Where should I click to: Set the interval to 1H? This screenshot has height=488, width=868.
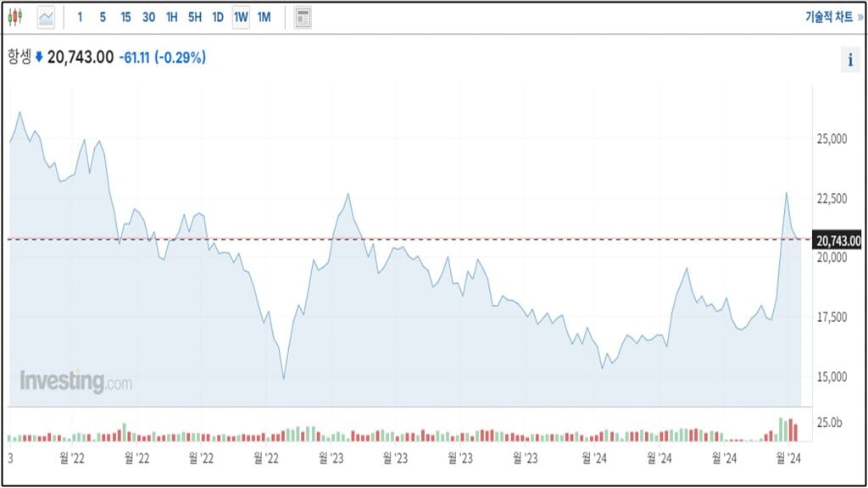tap(171, 17)
